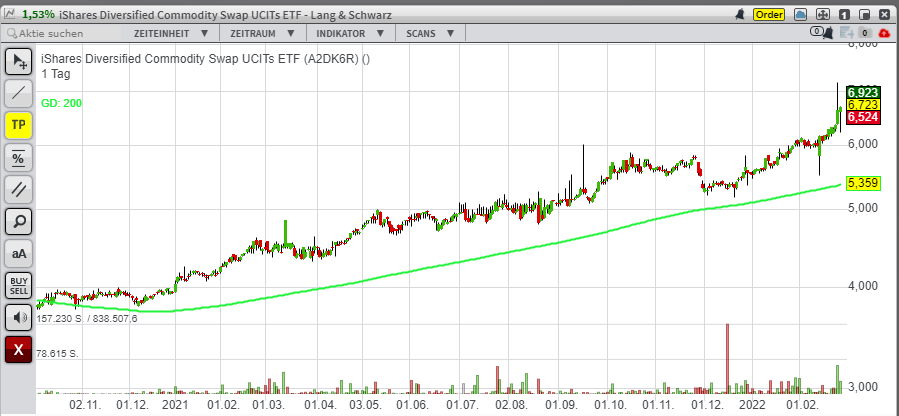Screen dimensions: 899x416
Task: Click the overlapping windows detach icon
Action: (x=865, y=14)
